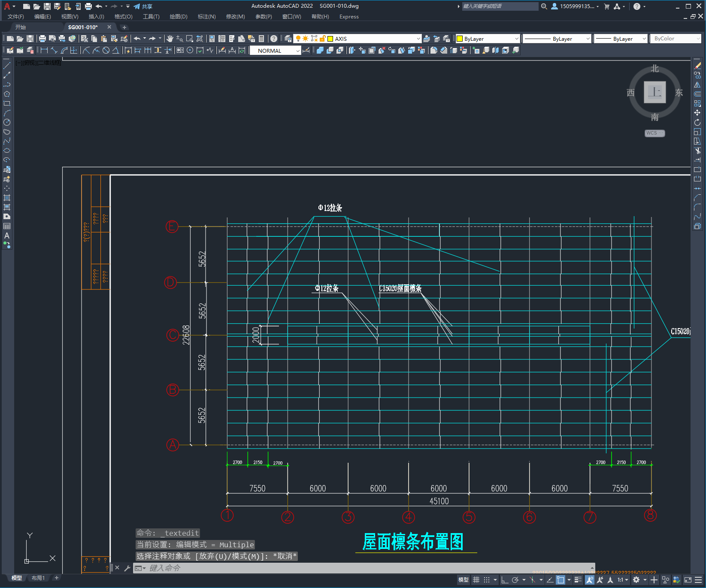
Task: Switch to the 开始 tab
Action: (x=21, y=27)
